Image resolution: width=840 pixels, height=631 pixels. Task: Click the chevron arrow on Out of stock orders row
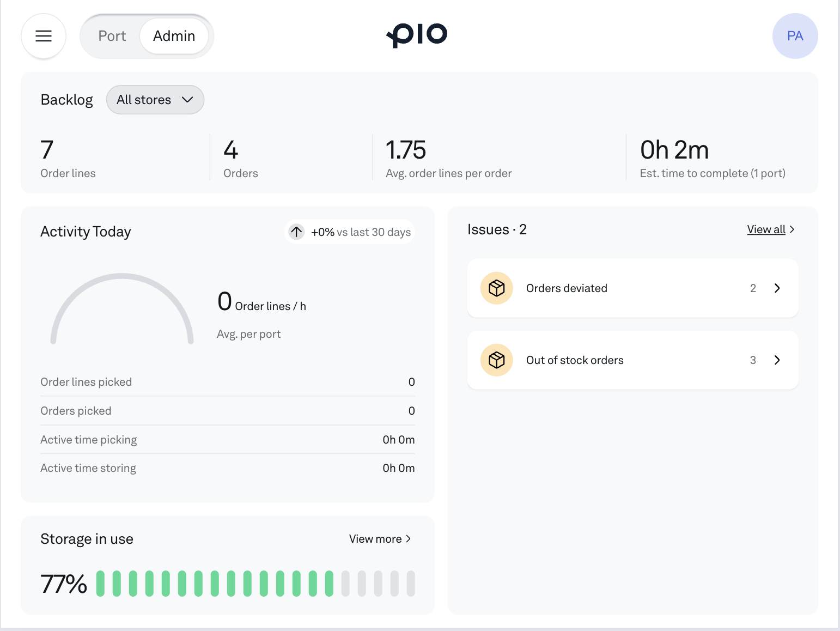point(777,360)
